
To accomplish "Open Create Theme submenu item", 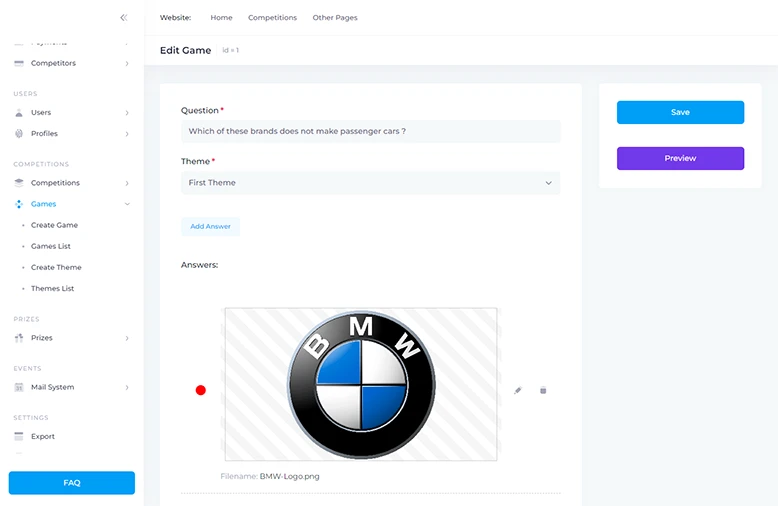I will [x=56, y=267].
